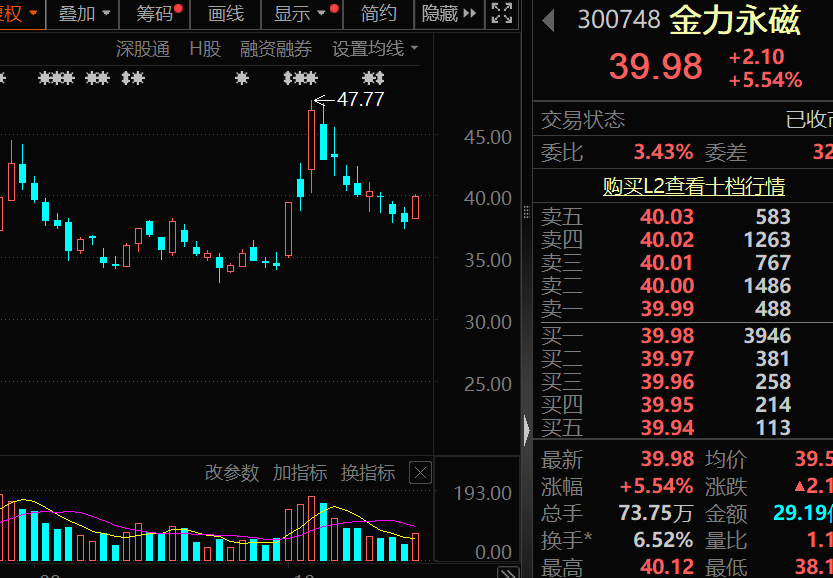Close the indicator panel via its × icon
Viewport: 833px width, 578px height.
[419, 473]
